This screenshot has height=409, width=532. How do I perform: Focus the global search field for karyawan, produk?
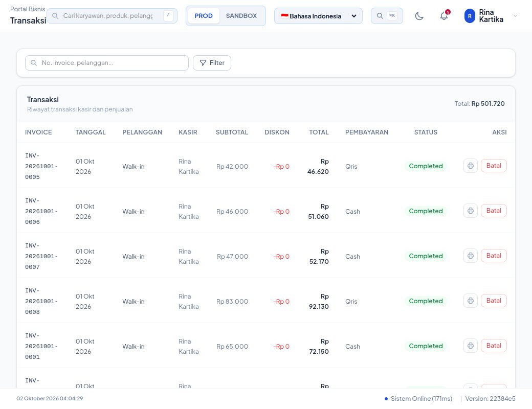click(112, 16)
